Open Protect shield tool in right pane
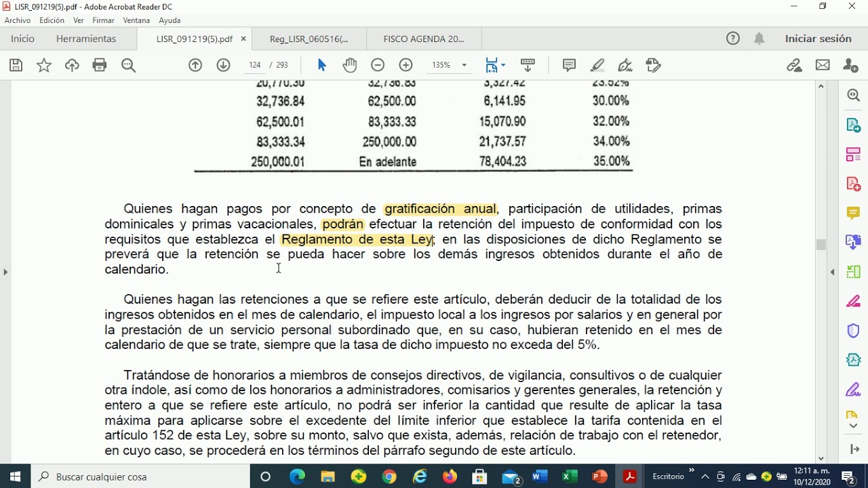868x488 pixels. [x=854, y=331]
